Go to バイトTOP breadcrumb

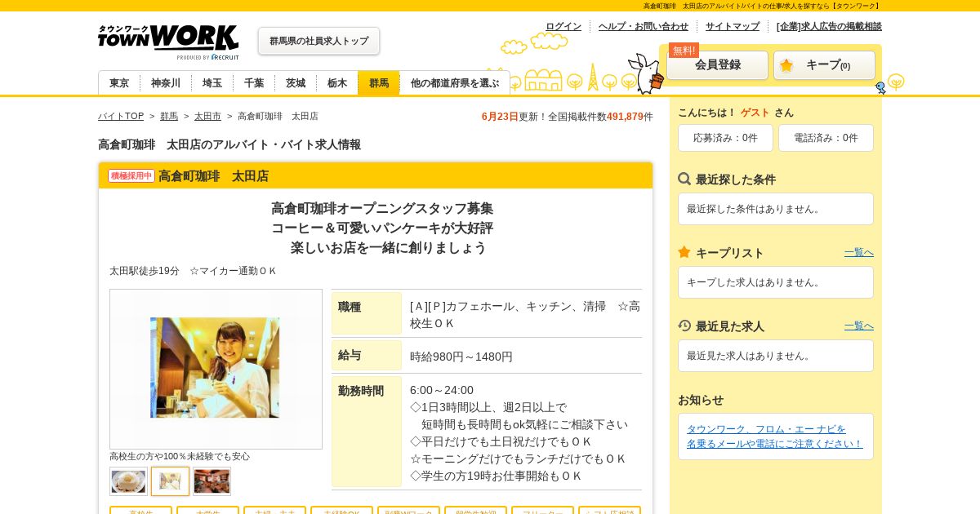121,116
